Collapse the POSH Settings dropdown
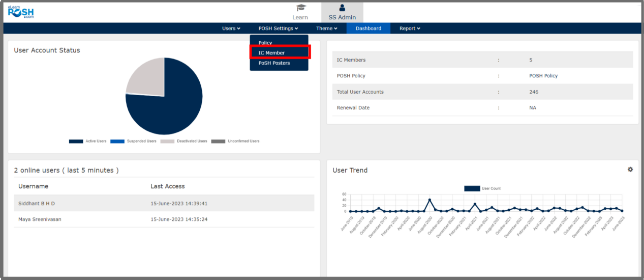The image size is (644, 280). coord(278,29)
